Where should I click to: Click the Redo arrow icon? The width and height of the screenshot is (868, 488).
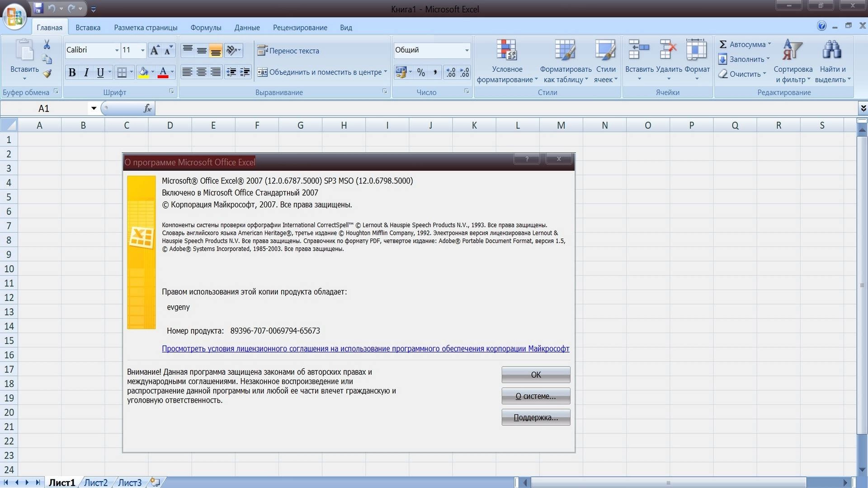71,8
